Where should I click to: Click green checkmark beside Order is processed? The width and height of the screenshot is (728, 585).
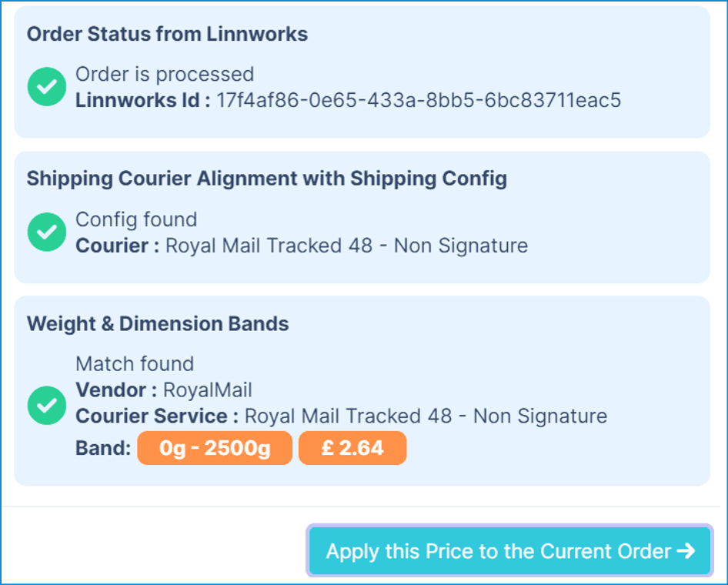click(47, 87)
